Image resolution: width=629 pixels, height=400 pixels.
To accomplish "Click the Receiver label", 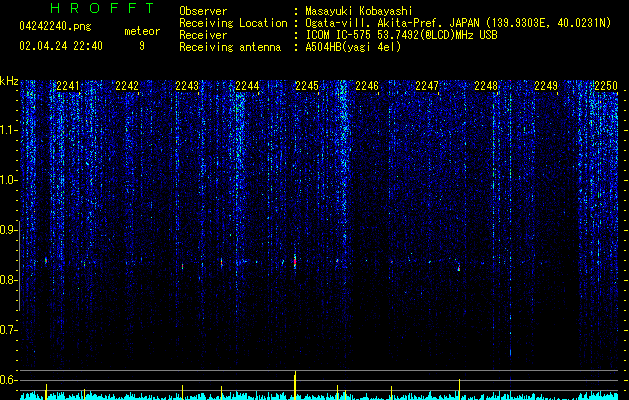I will pos(203,35).
